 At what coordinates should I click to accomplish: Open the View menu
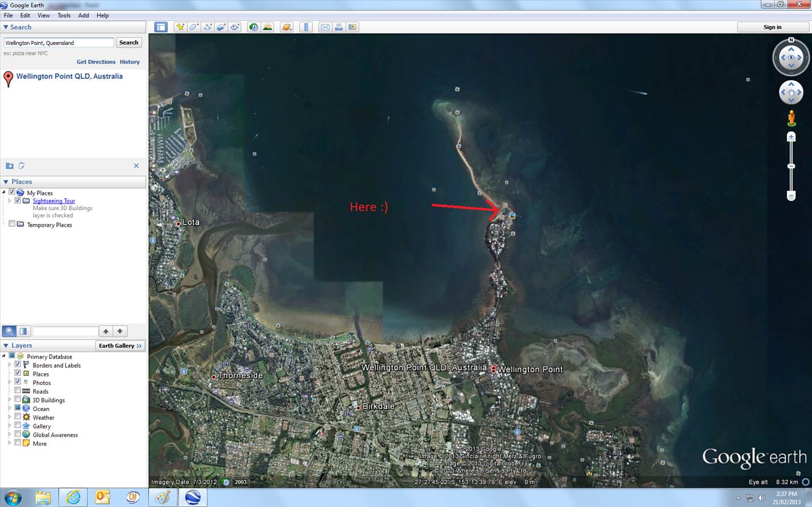tap(43, 15)
